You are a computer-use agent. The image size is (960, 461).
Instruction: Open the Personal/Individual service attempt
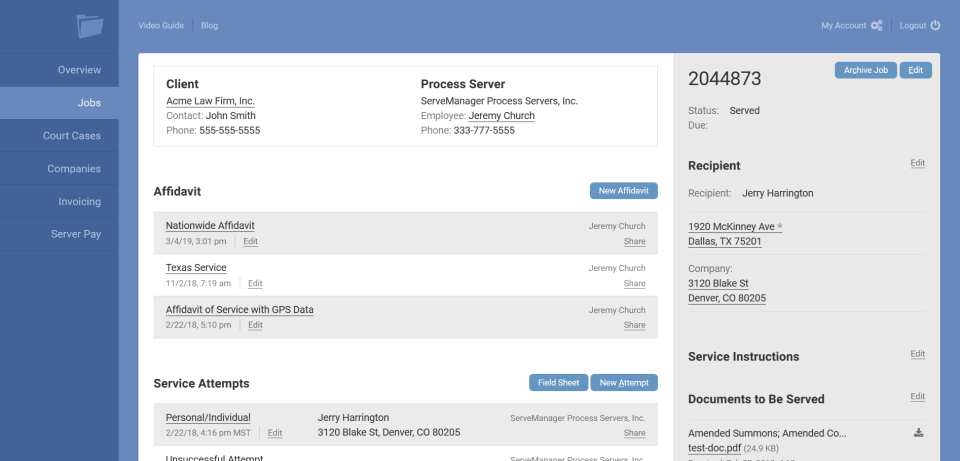(208, 418)
